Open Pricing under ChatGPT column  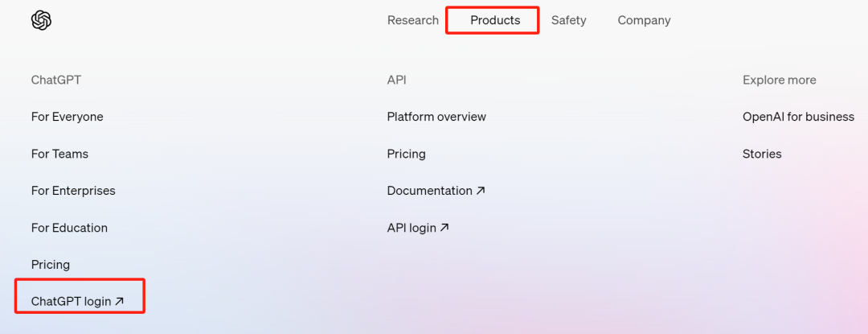[51, 265]
